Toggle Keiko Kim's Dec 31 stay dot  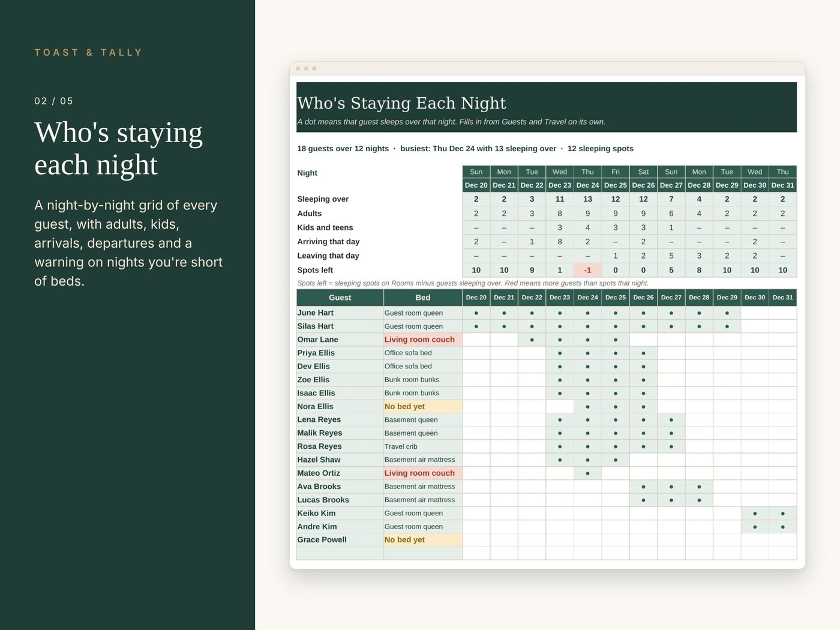(782, 514)
